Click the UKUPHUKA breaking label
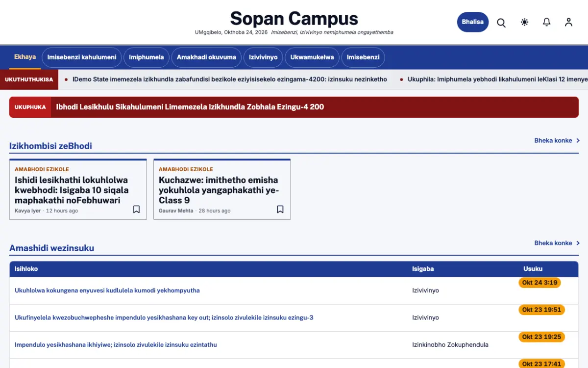Viewport: 588px width, 368px height. 30,107
